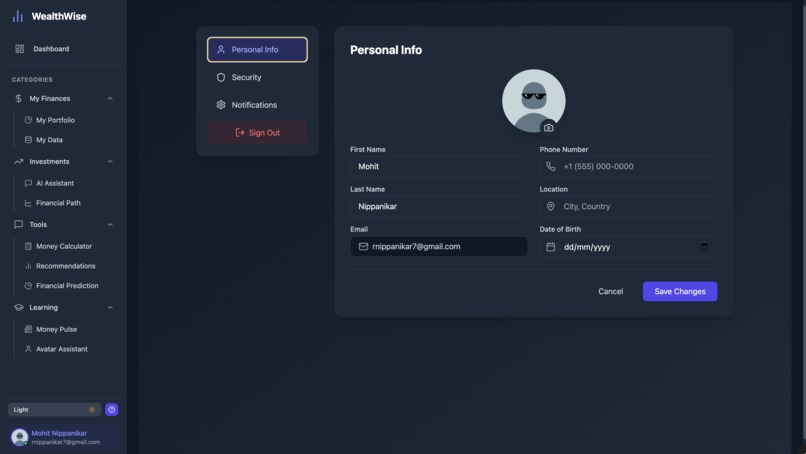Click the First Name field containing Mohit
This screenshot has width=806, height=454.
(439, 167)
